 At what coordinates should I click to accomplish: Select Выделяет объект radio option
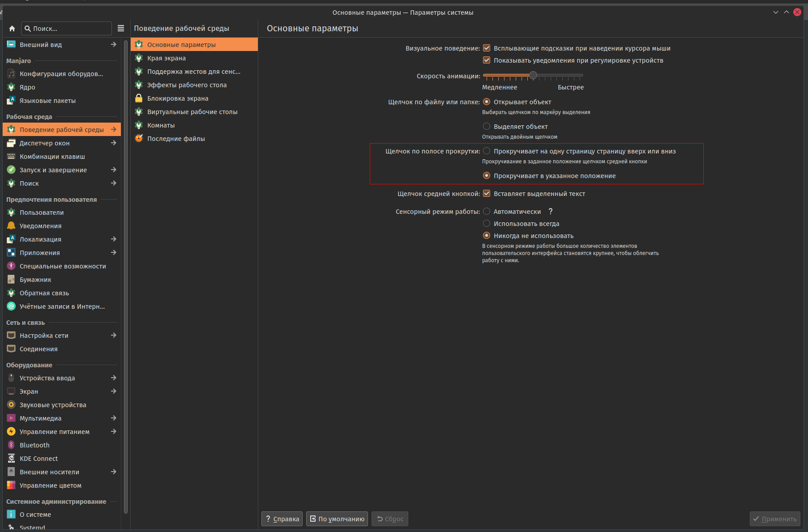tap(487, 127)
